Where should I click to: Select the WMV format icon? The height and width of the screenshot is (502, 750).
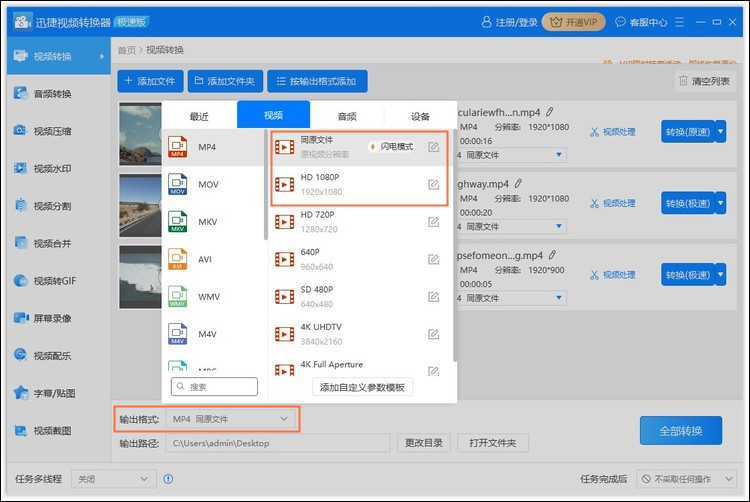coord(177,296)
